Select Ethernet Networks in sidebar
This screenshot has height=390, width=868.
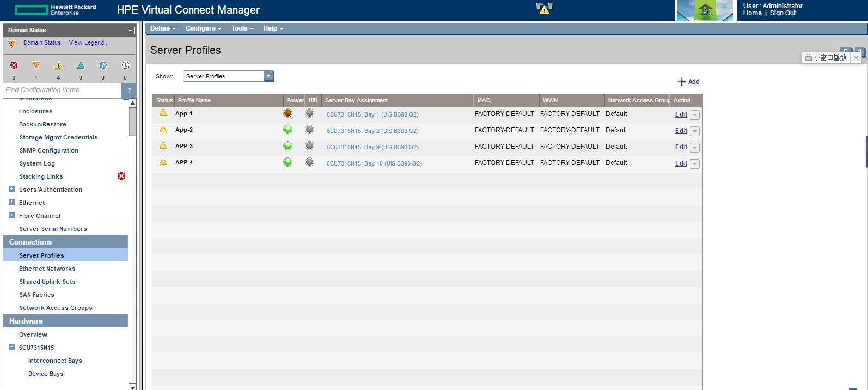pyautogui.click(x=47, y=269)
